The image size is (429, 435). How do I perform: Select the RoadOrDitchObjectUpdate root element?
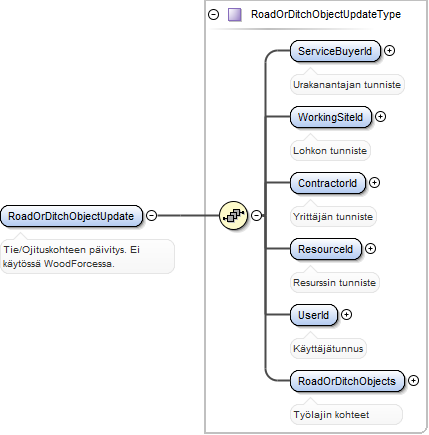pos(71,216)
